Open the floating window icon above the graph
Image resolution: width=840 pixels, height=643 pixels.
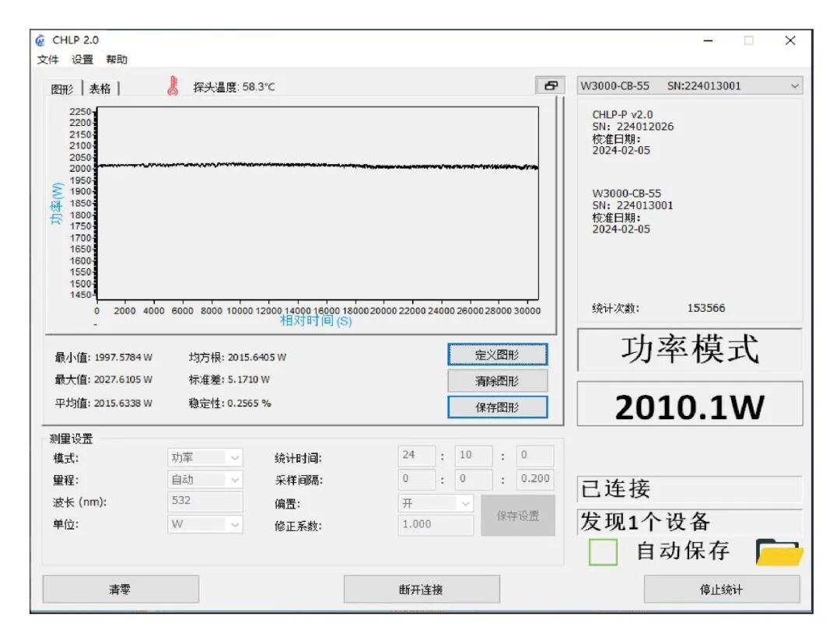click(x=552, y=86)
